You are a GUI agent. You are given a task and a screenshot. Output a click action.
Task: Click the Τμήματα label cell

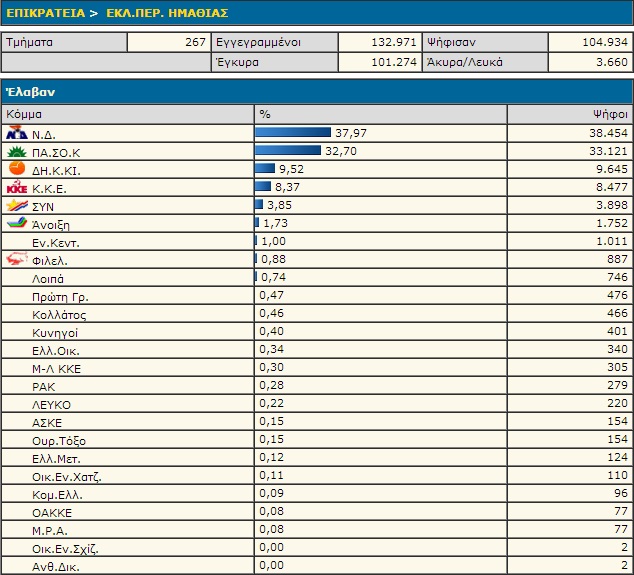tap(64, 42)
